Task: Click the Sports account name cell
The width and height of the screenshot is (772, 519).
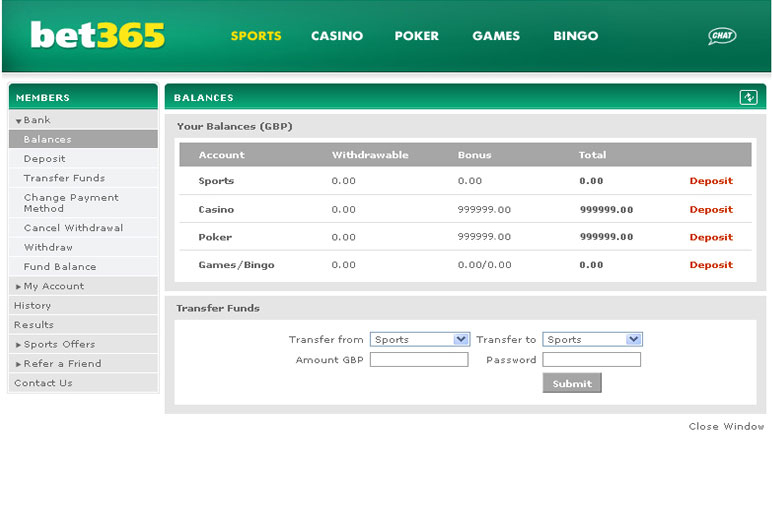Action: click(x=216, y=181)
